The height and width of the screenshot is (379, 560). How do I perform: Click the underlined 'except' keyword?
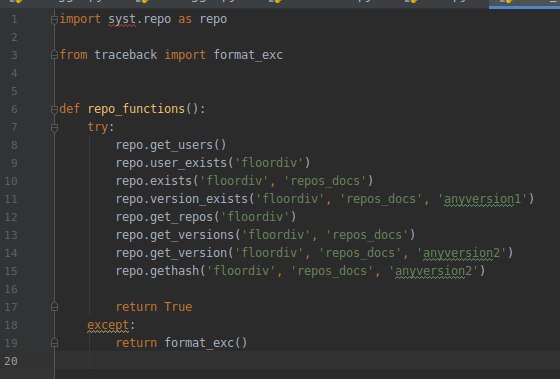(x=108, y=325)
